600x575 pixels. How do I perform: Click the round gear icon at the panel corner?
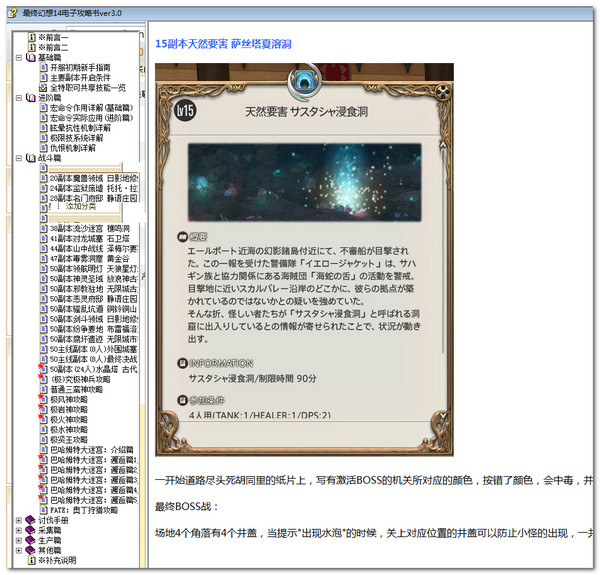click(442, 92)
